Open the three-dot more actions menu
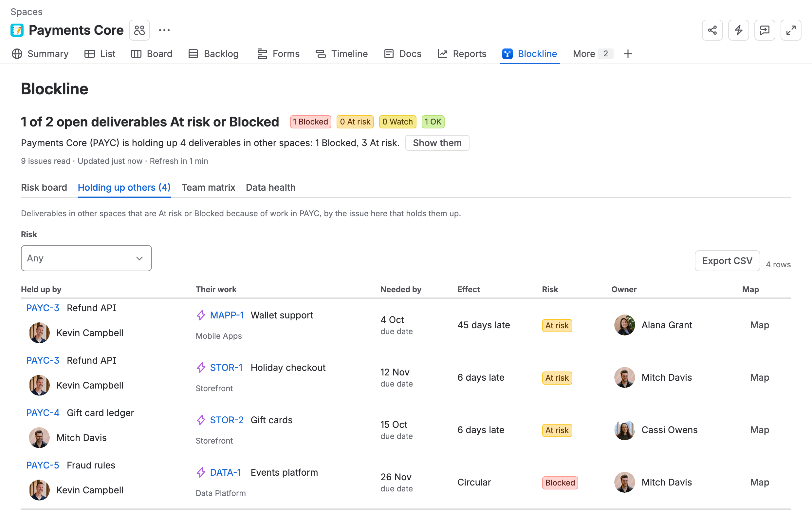This screenshot has width=812, height=515. click(x=164, y=30)
